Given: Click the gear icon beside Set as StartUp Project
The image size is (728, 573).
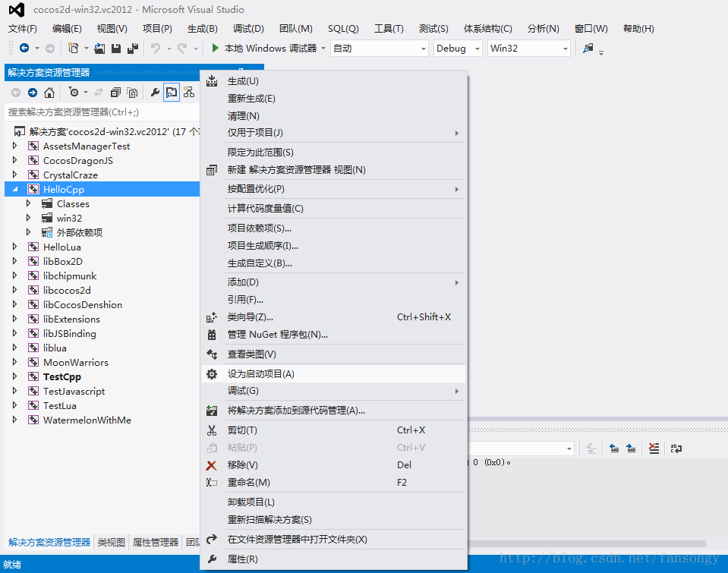Looking at the screenshot, I should tap(212, 374).
